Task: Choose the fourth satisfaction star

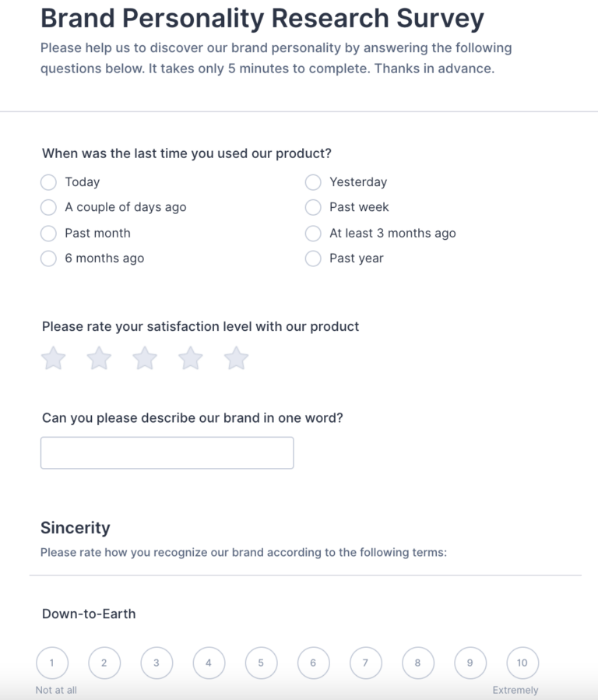Action: pyautogui.click(x=191, y=359)
